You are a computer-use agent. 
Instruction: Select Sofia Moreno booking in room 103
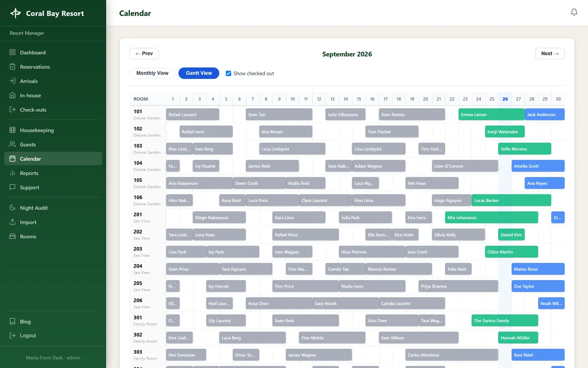[525, 149]
